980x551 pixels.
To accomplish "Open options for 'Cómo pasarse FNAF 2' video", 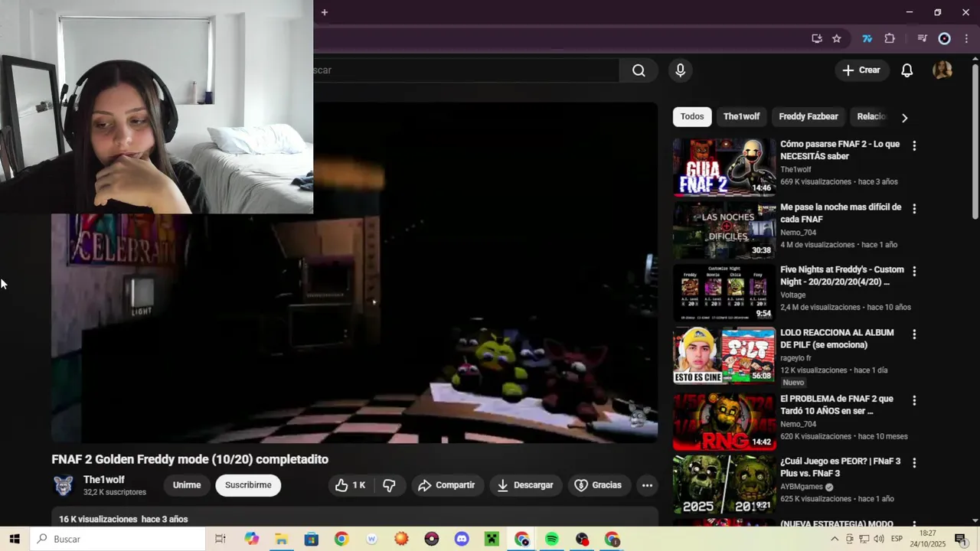I will click(x=913, y=145).
